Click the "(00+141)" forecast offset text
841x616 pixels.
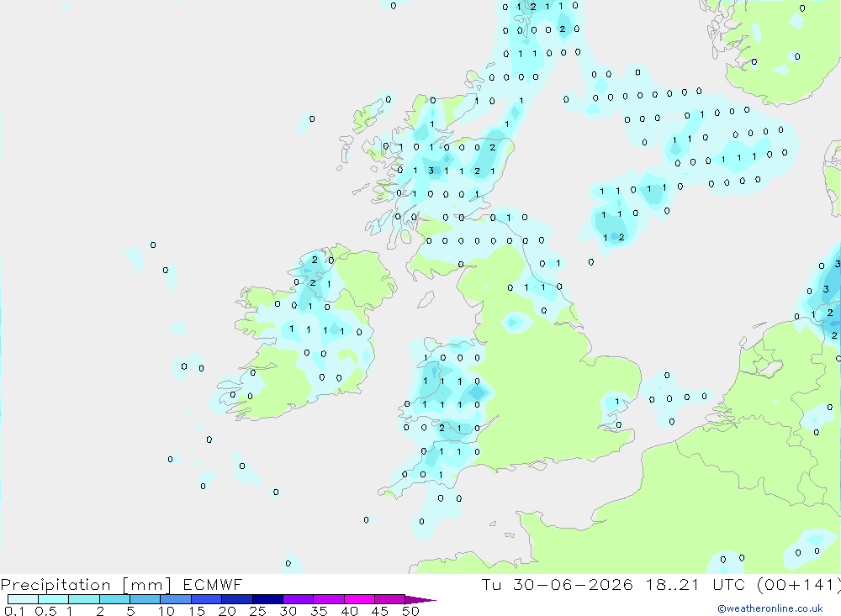(799, 584)
